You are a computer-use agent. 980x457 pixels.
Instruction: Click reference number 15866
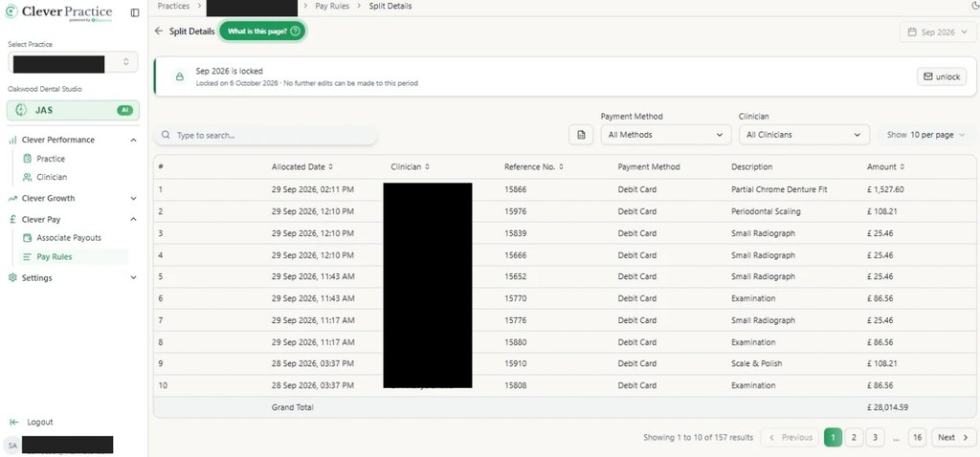(515, 189)
